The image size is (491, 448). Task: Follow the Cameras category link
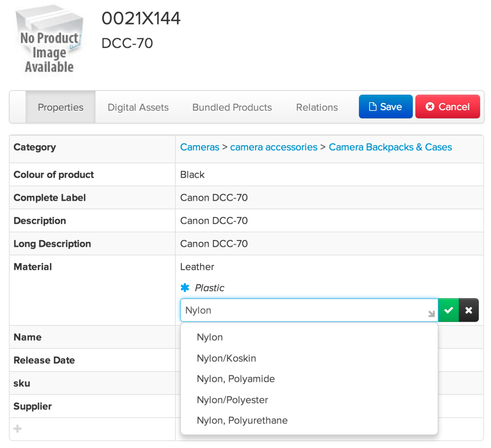pyautogui.click(x=200, y=147)
